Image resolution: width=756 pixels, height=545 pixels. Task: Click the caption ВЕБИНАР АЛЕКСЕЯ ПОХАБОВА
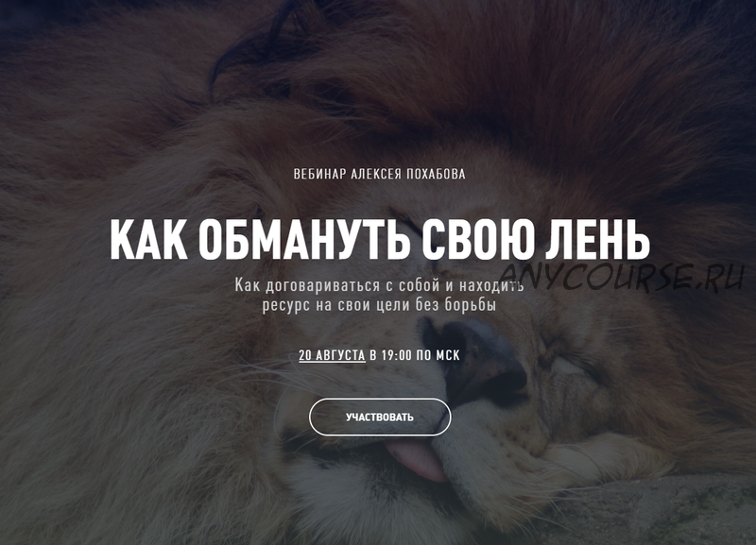380,174
